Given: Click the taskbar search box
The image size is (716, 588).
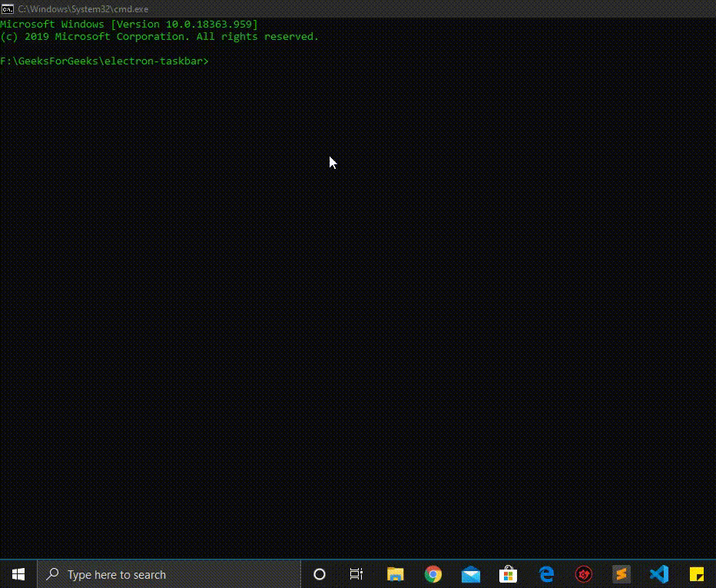Looking at the screenshot, I should tap(169, 574).
